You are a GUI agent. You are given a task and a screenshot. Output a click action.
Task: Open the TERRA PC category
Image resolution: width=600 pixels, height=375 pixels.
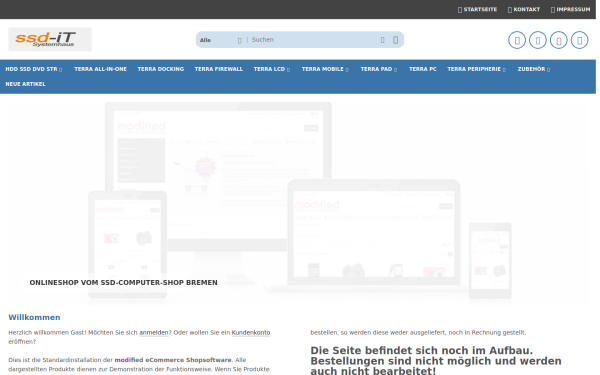tap(422, 69)
